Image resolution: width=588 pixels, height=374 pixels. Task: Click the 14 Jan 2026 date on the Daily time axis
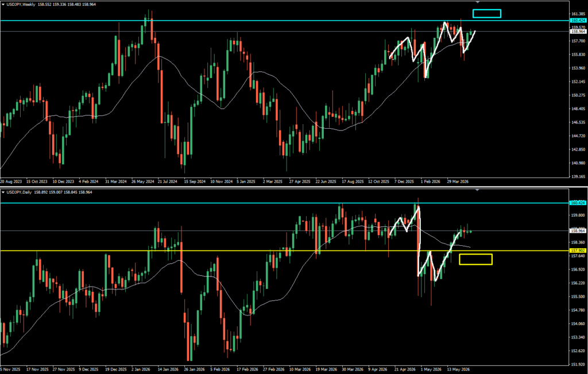click(168, 369)
